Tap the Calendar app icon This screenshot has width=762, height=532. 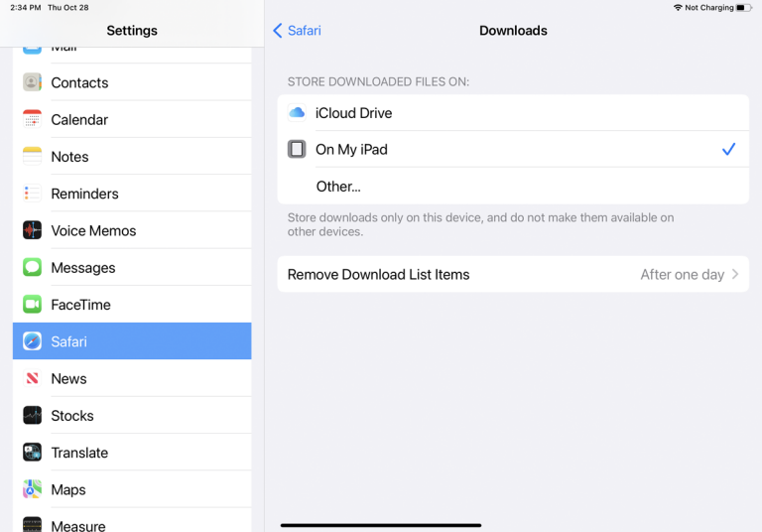33,119
